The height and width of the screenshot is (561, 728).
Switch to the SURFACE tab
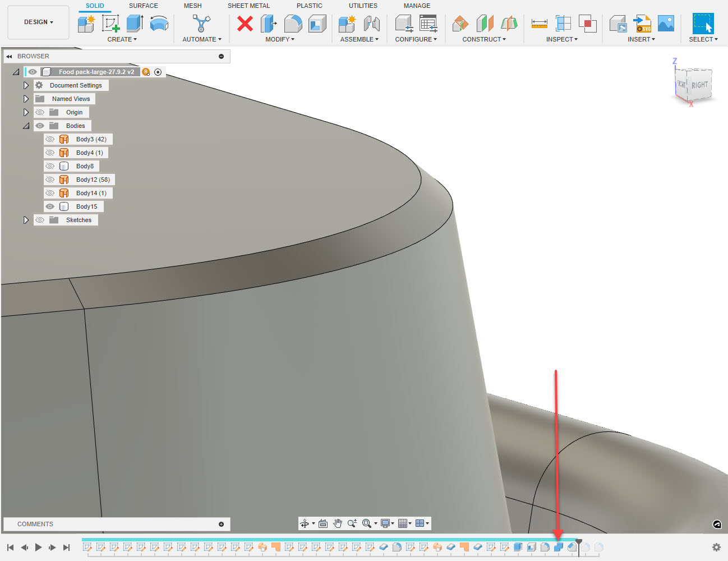click(143, 6)
